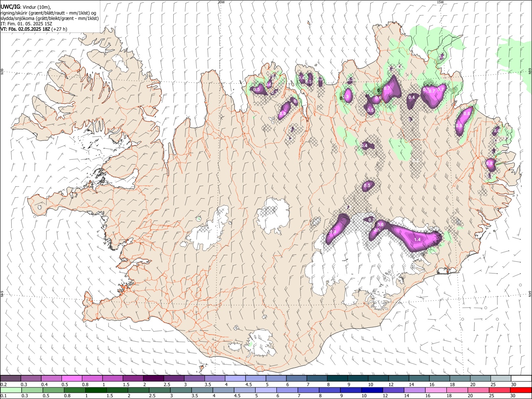
Task: Click the white Hofsjökull glacier in central Iceland
Action: coord(273,216)
